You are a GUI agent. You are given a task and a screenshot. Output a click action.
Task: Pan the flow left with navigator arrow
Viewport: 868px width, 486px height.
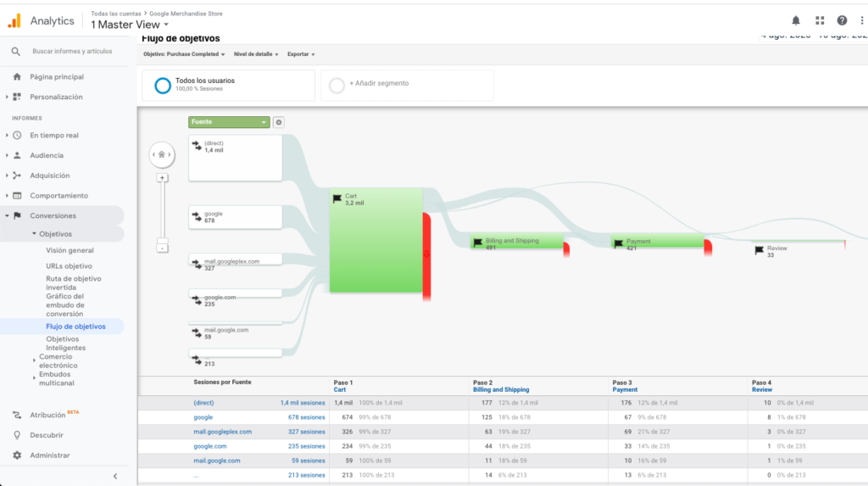pos(153,154)
